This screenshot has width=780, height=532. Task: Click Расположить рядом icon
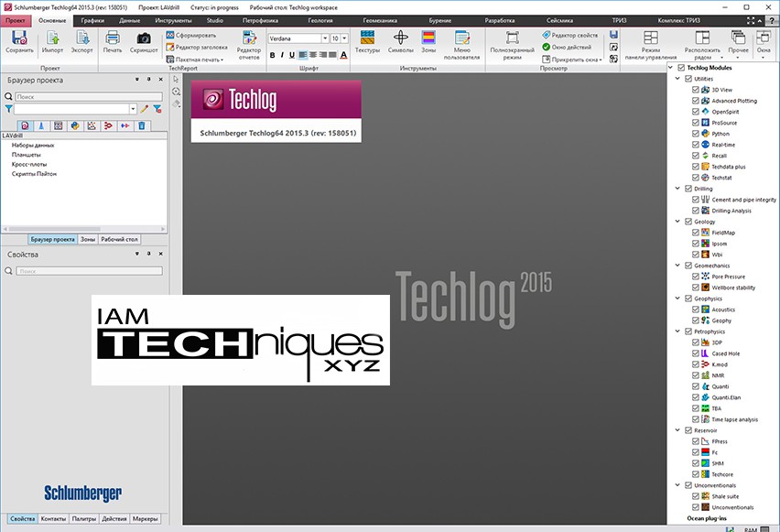click(x=702, y=38)
